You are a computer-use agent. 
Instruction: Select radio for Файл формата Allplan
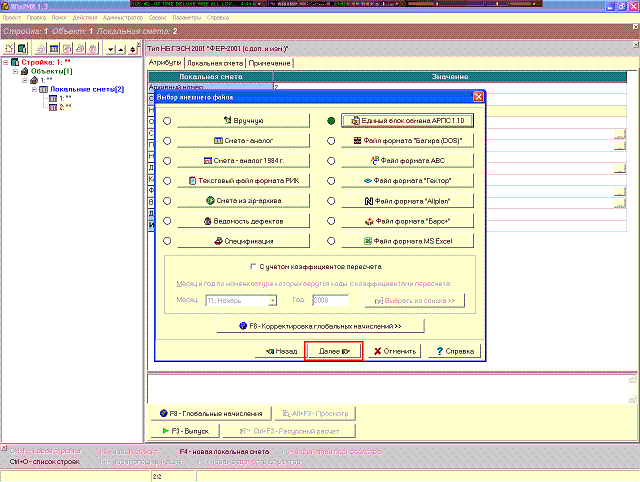pos(331,201)
